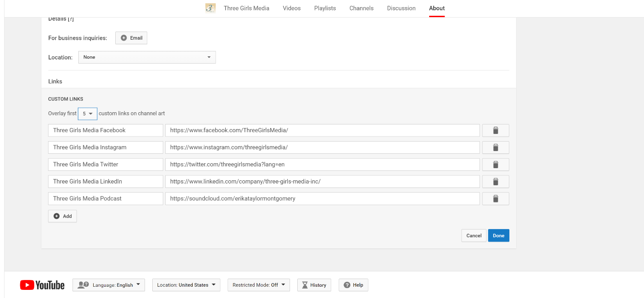This screenshot has height=298, width=644.
Task: Click the Three Girls Media channel avatar
Action: (x=210, y=8)
